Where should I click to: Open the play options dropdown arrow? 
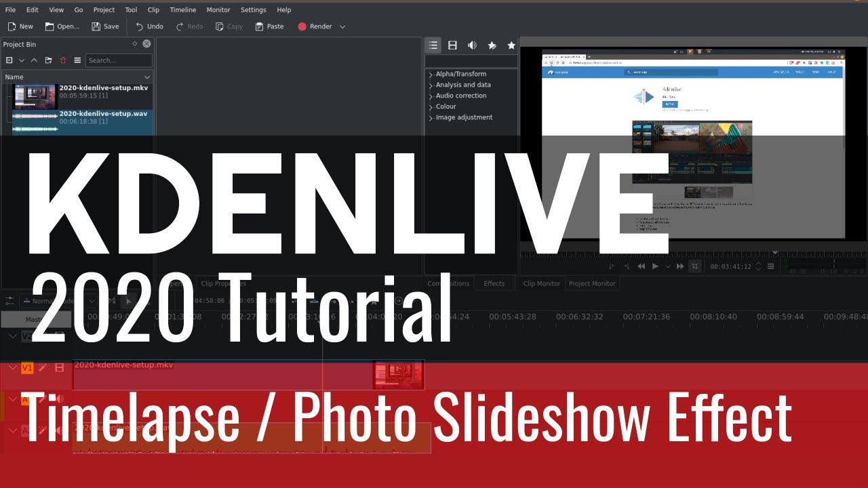pos(667,266)
